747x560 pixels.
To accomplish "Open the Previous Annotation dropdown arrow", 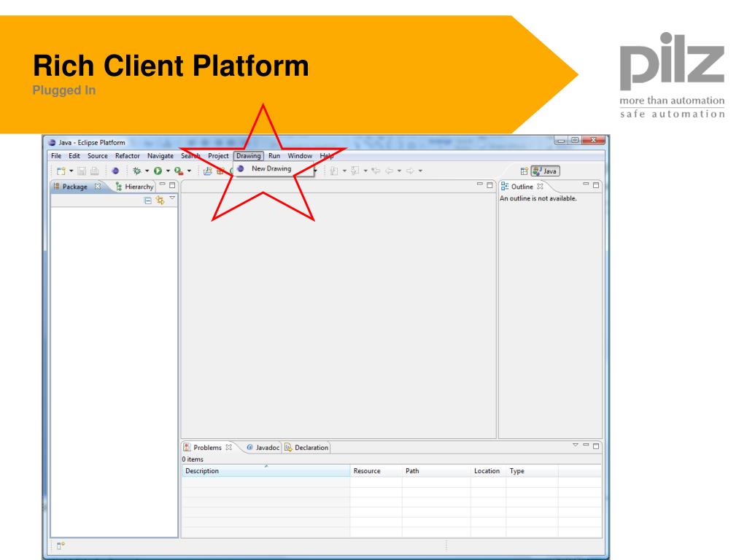I will [365, 171].
